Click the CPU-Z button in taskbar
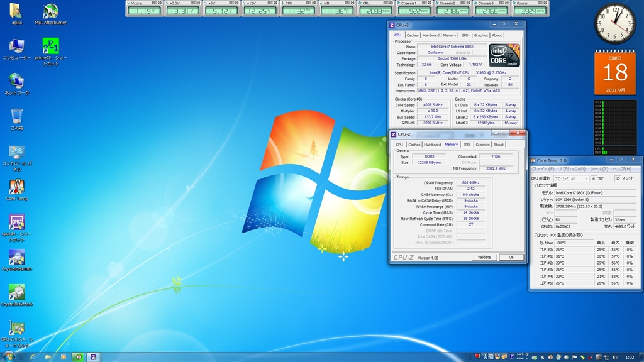 94,356
